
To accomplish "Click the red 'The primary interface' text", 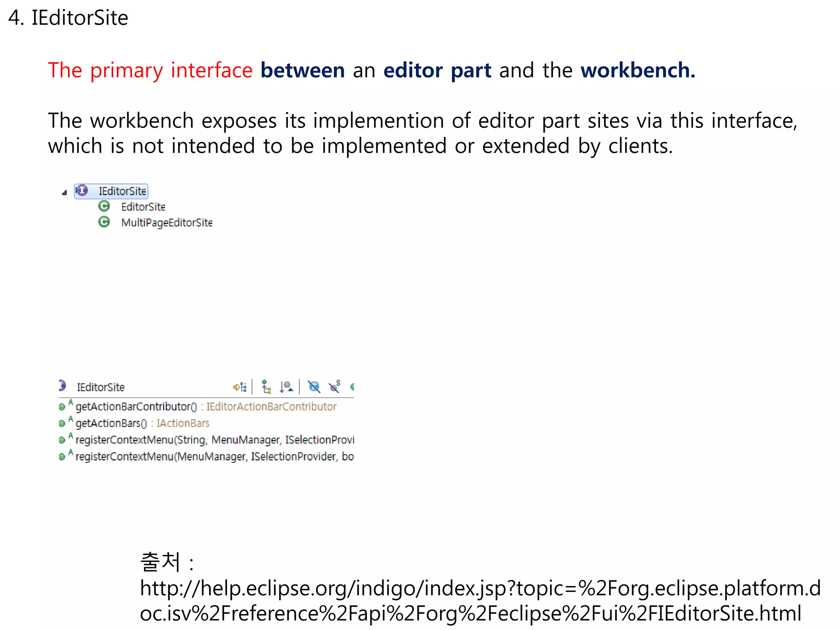I will coord(150,71).
